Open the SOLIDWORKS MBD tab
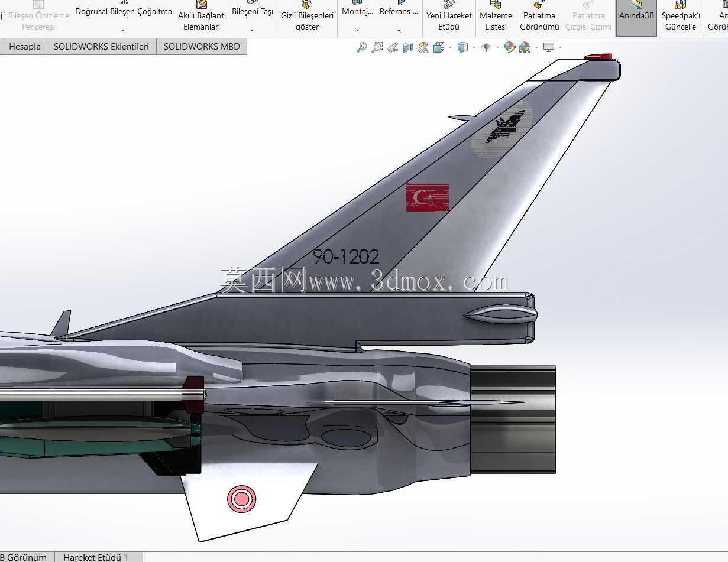Viewport: 728px width, 562px height. click(202, 47)
